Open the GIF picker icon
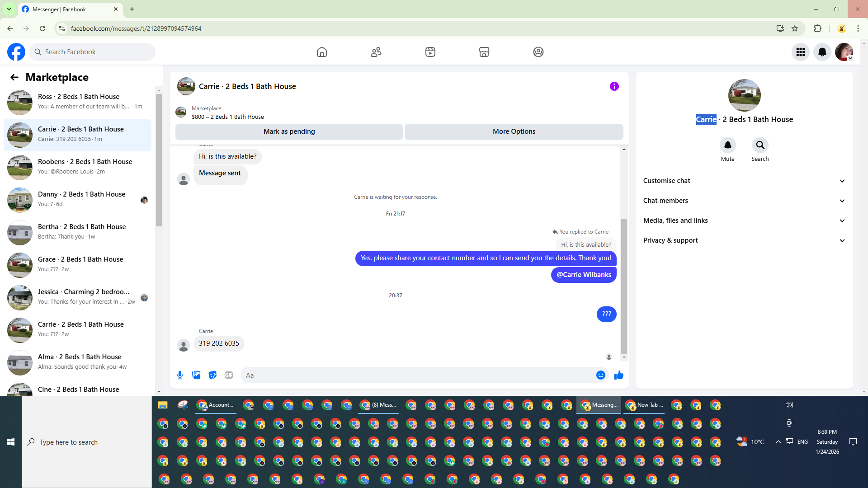This screenshot has width=868, height=488. point(229,375)
